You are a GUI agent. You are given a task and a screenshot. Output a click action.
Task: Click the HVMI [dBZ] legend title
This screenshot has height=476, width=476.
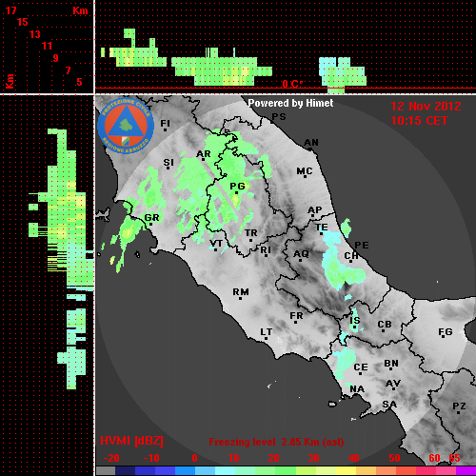[x=131, y=441]
